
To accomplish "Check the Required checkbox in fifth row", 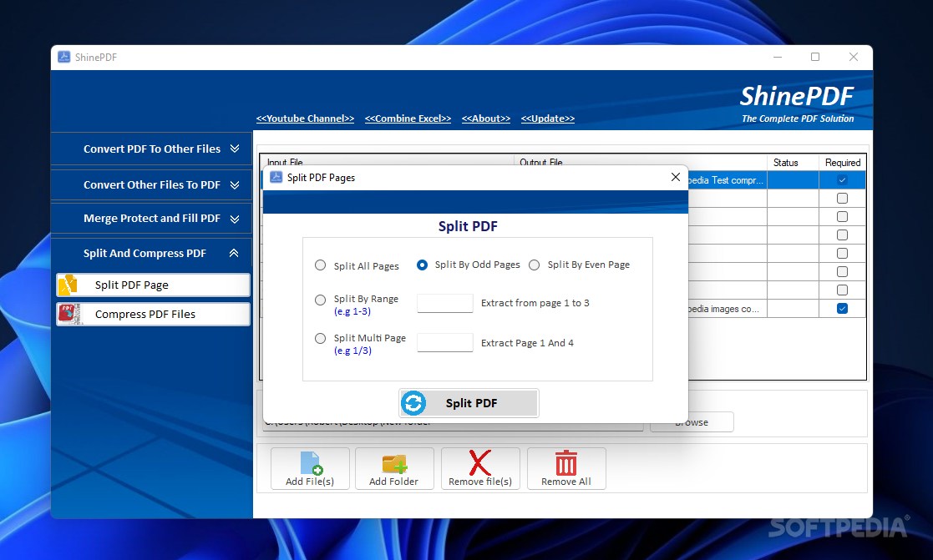I will (842, 253).
